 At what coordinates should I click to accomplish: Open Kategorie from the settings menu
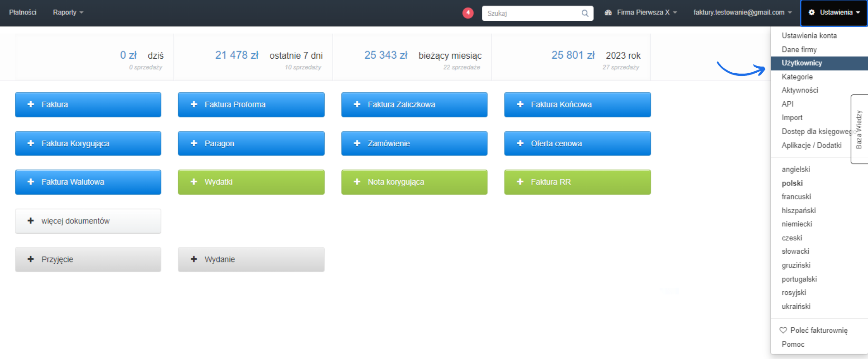pyautogui.click(x=797, y=77)
